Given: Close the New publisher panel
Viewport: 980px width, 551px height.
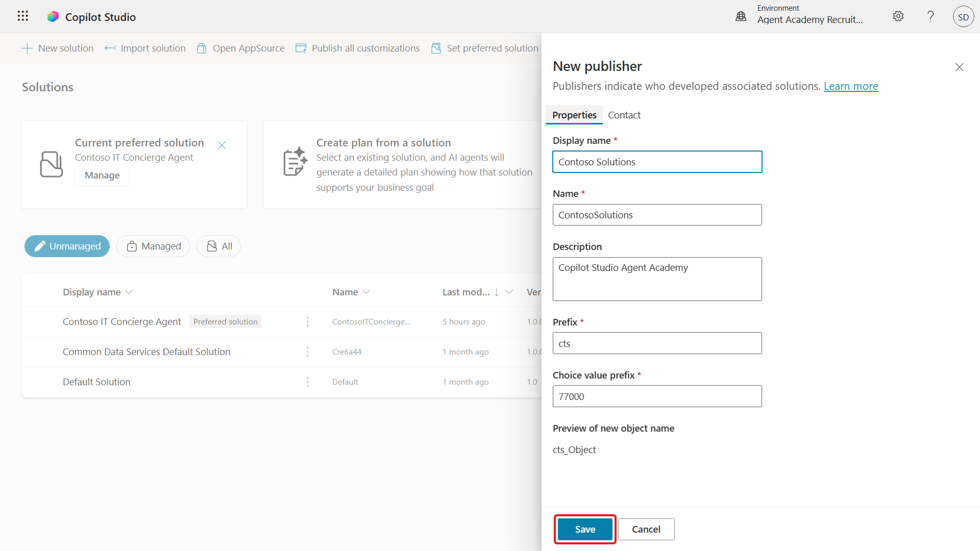Looking at the screenshot, I should [x=959, y=67].
